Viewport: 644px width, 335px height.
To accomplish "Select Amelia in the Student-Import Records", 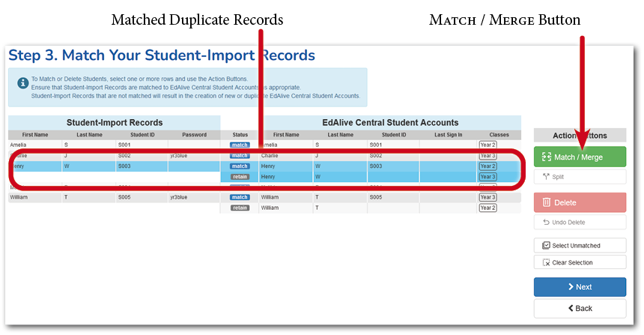I will [x=18, y=145].
